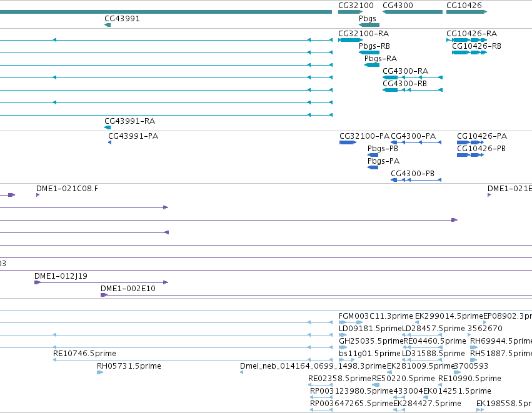Screen dimensions: 532x413
Task: Pick the RE04460.5prime EST label
Action: tap(434, 341)
